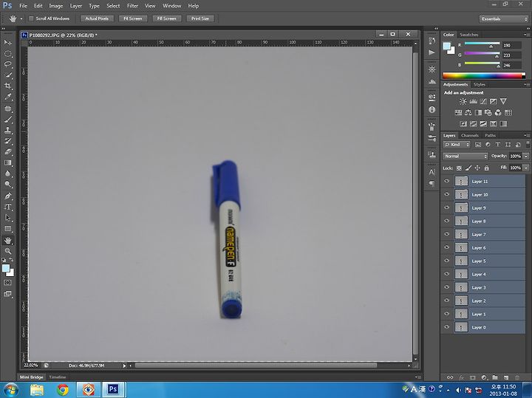Add a Vibrance adjustment
The height and width of the screenshot is (398, 532).
(x=503, y=101)
